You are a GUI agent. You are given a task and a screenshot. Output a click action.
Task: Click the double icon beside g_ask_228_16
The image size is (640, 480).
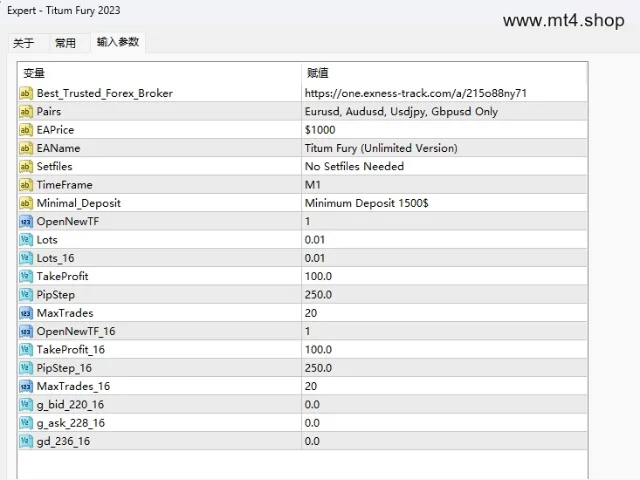(x=26, y=423)
